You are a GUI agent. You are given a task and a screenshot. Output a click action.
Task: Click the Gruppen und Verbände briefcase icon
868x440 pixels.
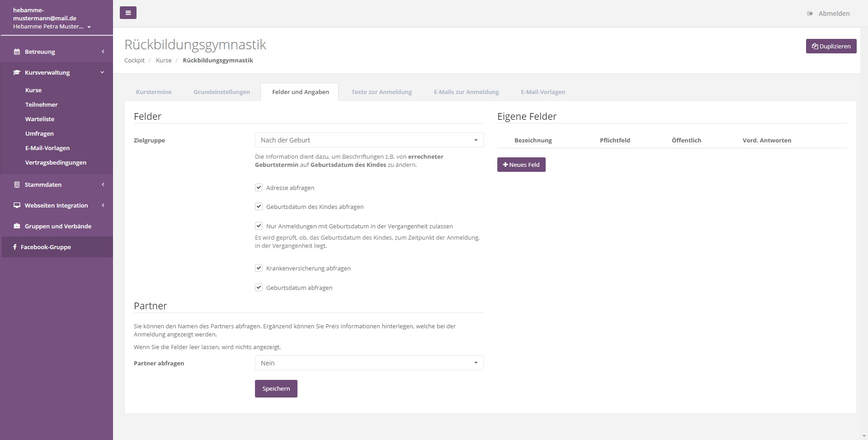(x=17, y=226)
